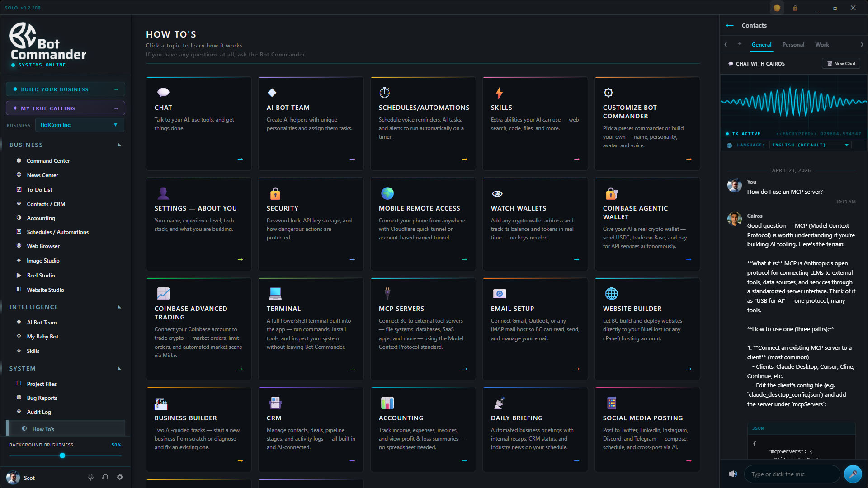868x488 pixels.
Task: Click the To-Do List checkbox icon
Action: 19,189
